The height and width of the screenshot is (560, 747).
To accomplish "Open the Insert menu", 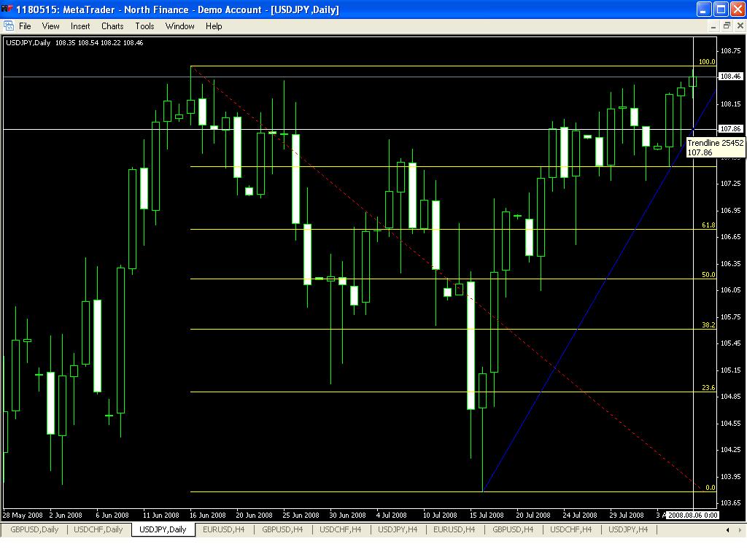I will click(80, 26).
